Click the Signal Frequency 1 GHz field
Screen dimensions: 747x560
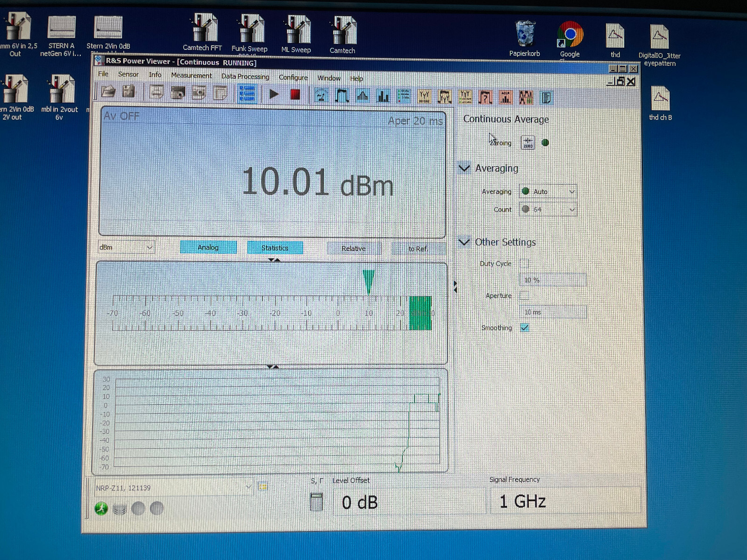pos(564,501)
